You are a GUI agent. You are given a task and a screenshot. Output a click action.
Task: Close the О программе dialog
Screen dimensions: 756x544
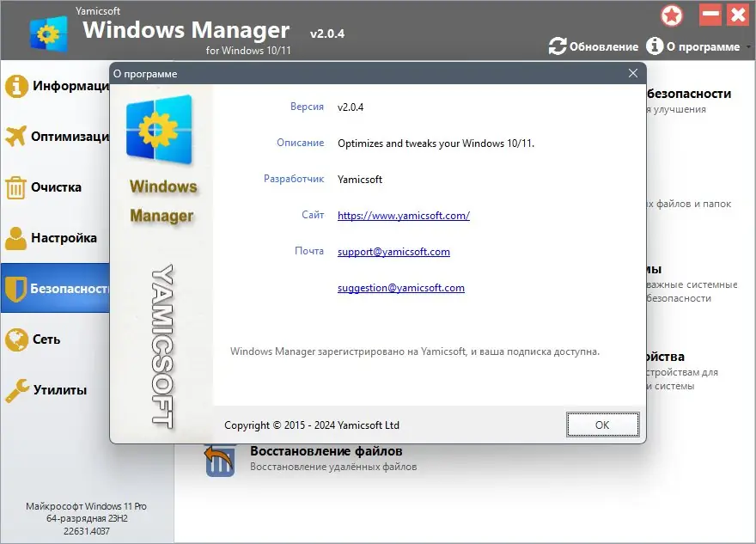[633, 73]
